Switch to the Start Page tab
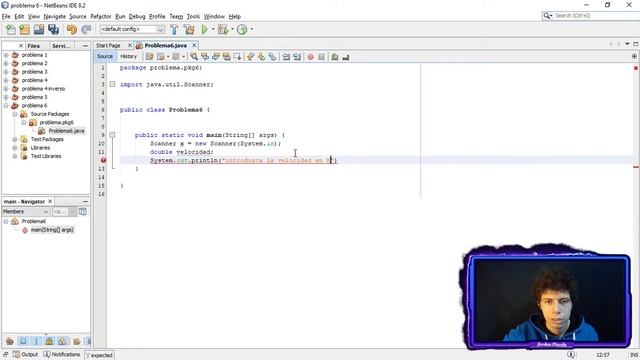The height and width of the screenshot is (360, 640). click(x=108, y=45)
